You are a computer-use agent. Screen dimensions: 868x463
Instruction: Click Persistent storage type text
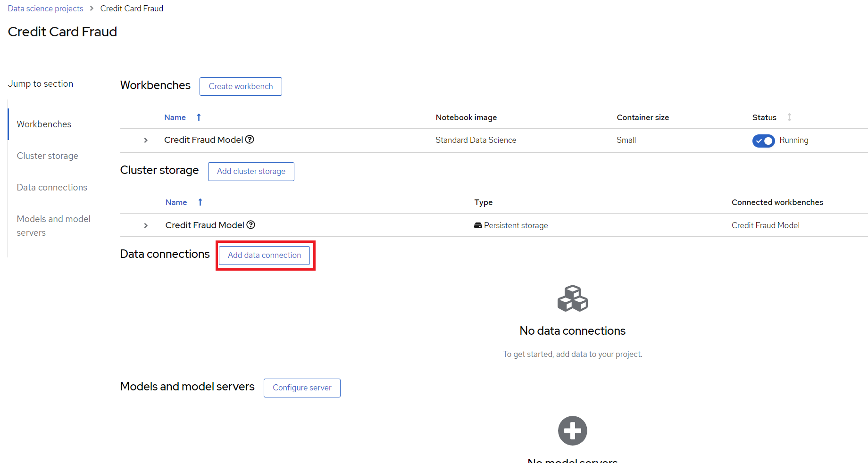tap(516, 225)
